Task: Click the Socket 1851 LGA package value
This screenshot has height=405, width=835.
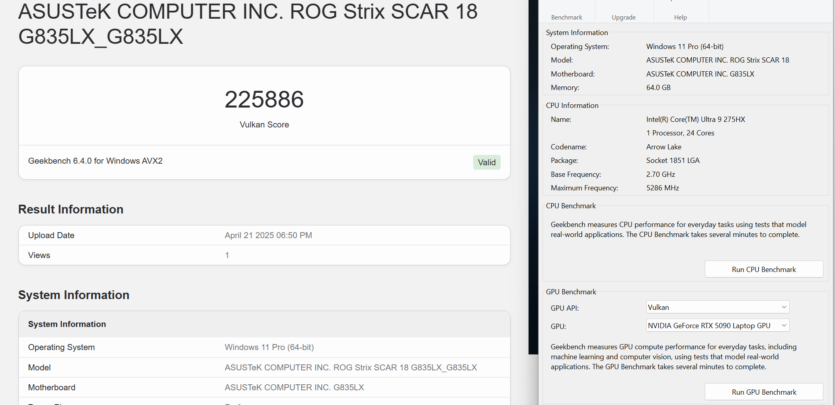Action: [x=674, y=160]
